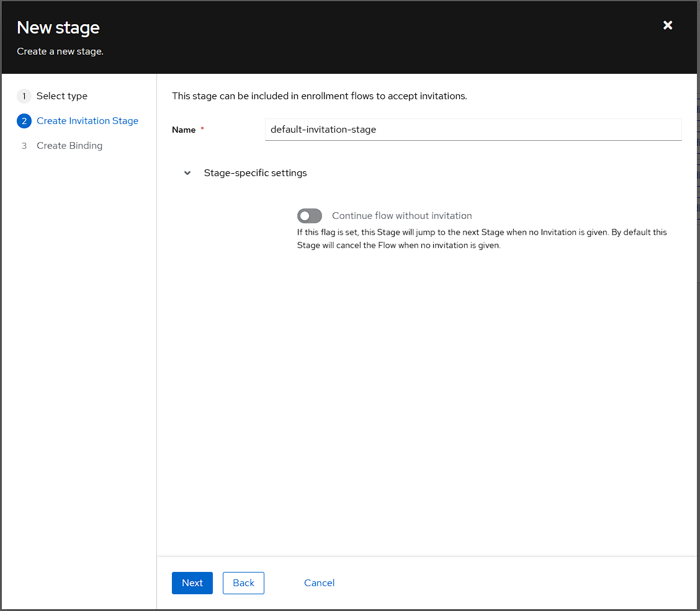Click the blue step 2 number badge
Image resolution: width=700 pixels, height=611 pixels.
pos(24,121)
